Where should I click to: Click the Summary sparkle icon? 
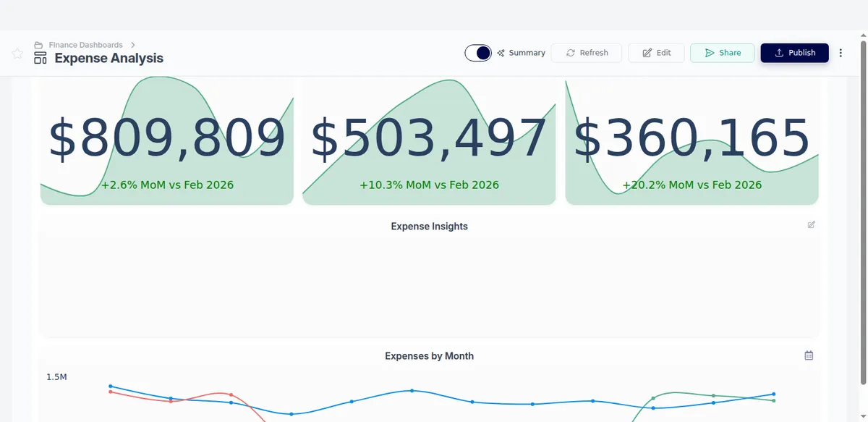point(501,53)
